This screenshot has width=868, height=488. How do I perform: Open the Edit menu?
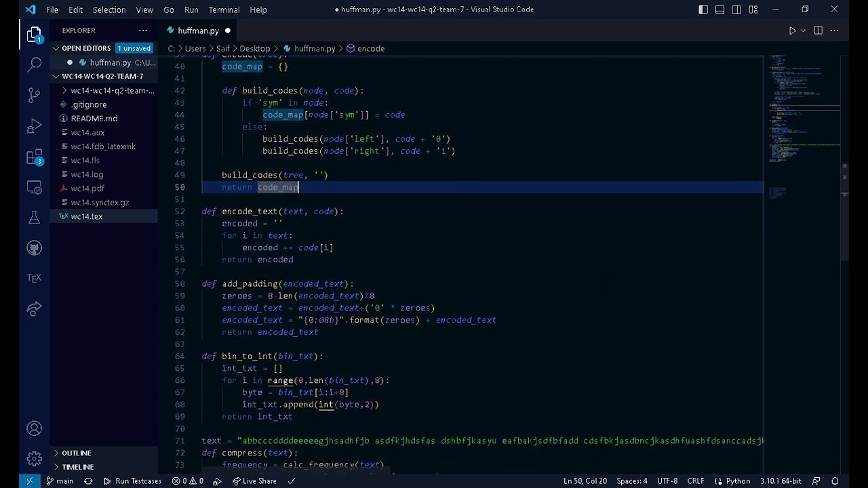coord(75,9)
